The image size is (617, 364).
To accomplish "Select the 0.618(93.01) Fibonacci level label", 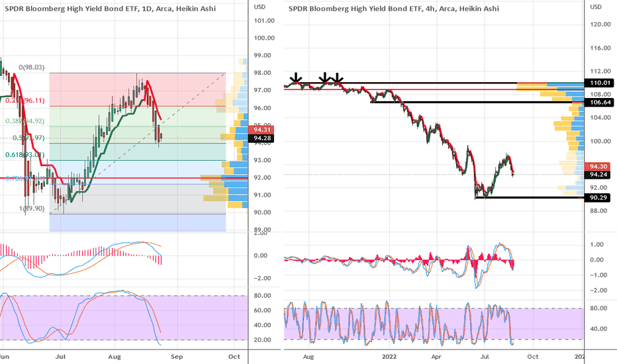I will point(24,155).
